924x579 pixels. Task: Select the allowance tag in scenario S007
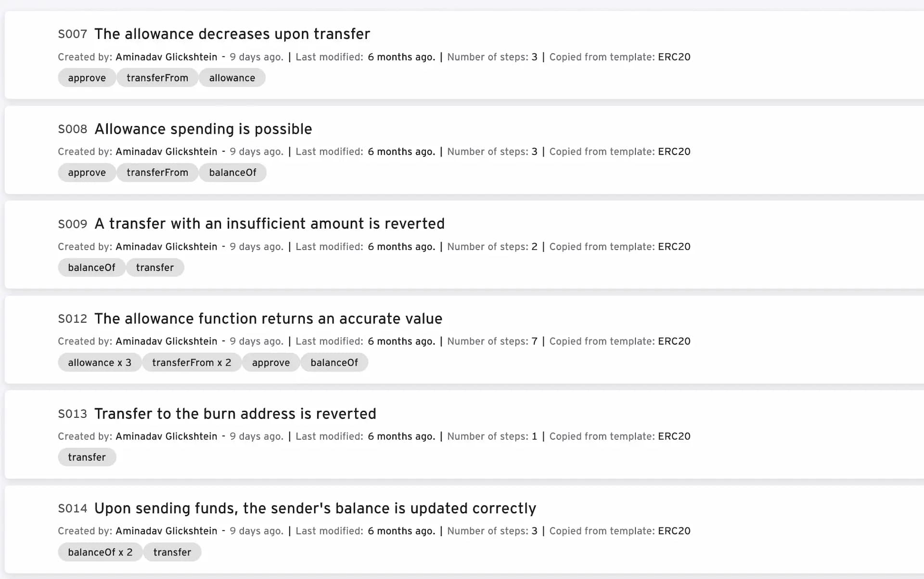click(x=232, y=78)
